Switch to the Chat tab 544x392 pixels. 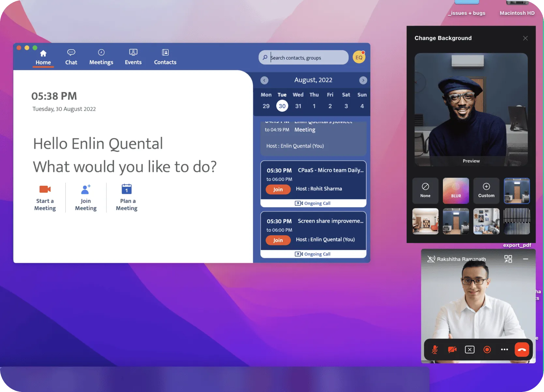pyautogui.click(x=71, y=57)
